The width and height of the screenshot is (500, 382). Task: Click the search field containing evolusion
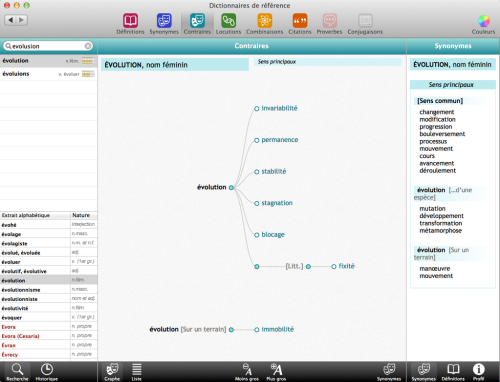[48, 46]
